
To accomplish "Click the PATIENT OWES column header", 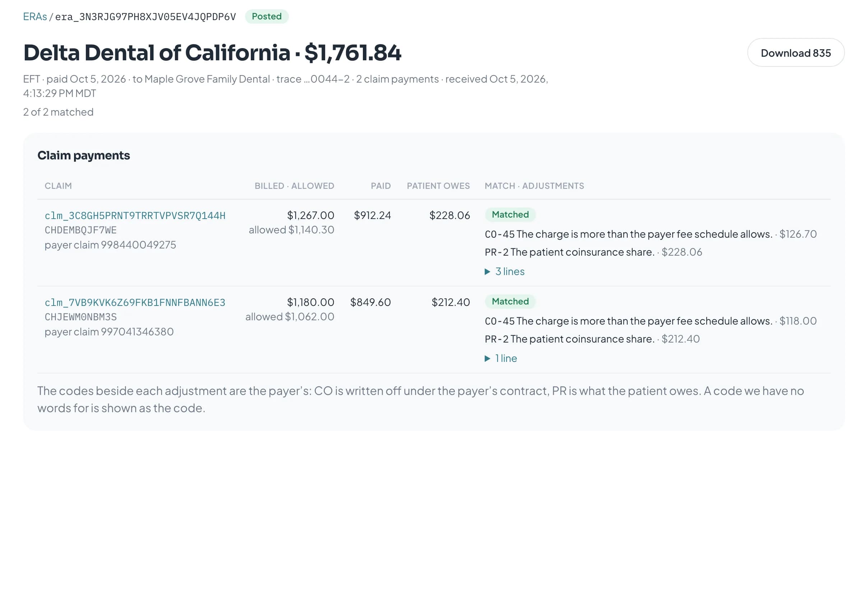I will pyautogui.click(x=438, y=186).
